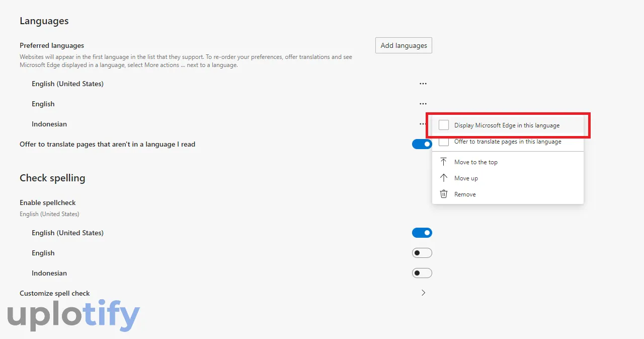
Task: Click the Move to the top arrow icon
Action: click(443, 162)
